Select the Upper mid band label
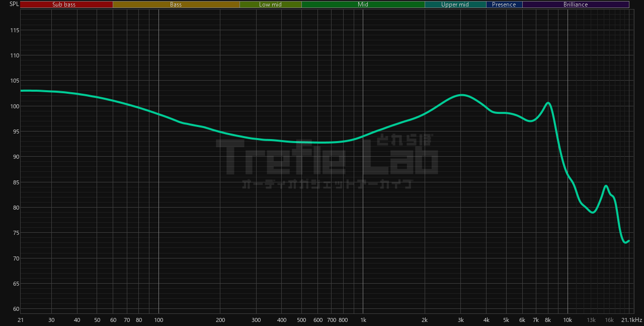This screenshot has height=326, width=644. tap(455, 5)
